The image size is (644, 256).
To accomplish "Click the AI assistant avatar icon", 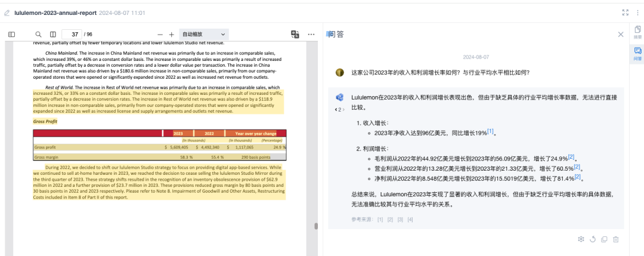I will click(339, 97).
